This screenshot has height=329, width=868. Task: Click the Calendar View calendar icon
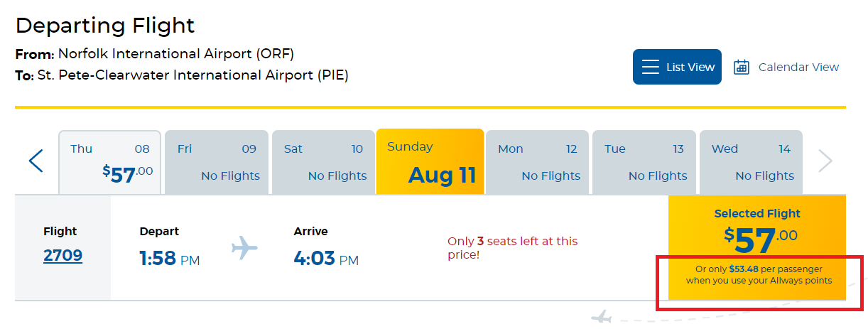(742, 68)
